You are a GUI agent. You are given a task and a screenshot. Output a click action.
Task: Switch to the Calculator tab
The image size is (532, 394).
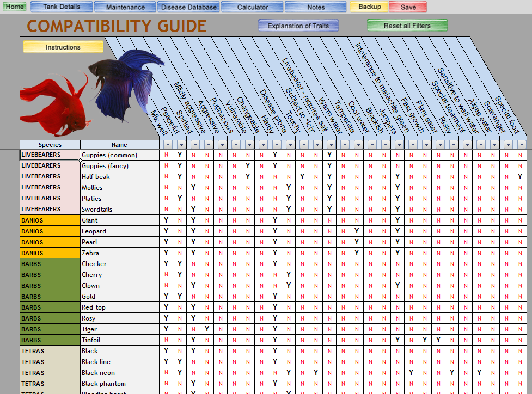point(252,7)
